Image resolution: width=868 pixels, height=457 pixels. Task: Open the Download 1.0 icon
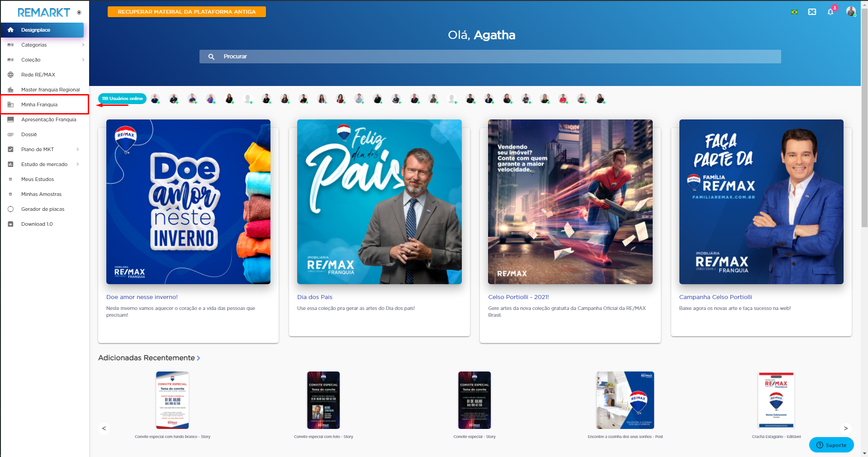[10, 224]
